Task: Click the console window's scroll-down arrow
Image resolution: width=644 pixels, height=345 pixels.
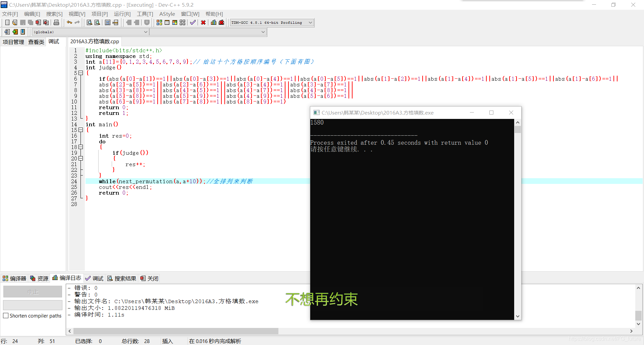Action: [518, 316]
